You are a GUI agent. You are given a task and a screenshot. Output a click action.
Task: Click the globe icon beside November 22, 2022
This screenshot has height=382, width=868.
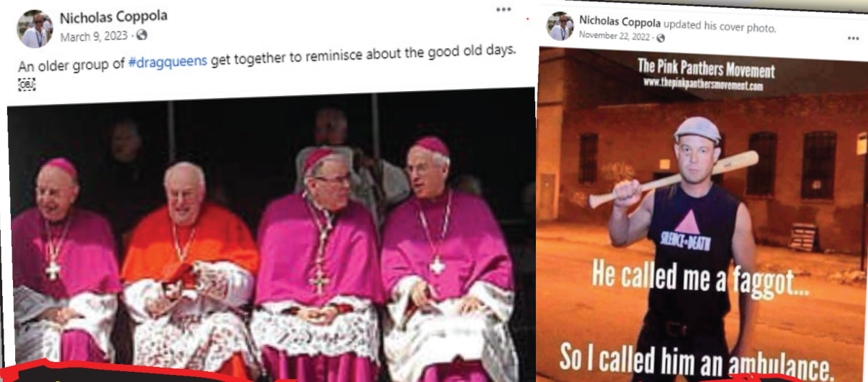click(661, 37)
